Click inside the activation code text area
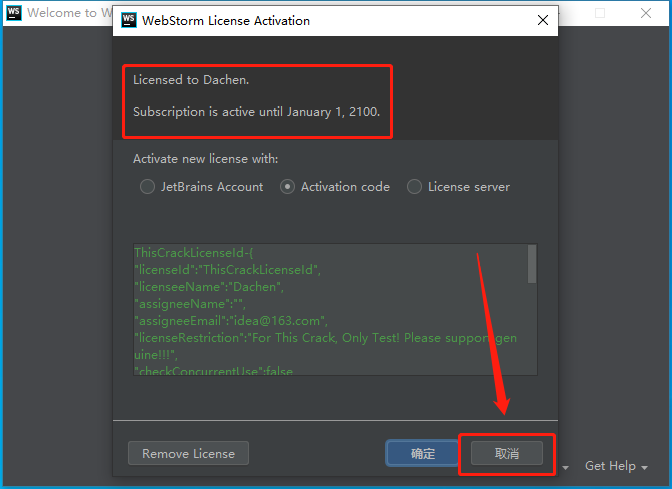This screenshot has width=672, height=489. (335, 309)
